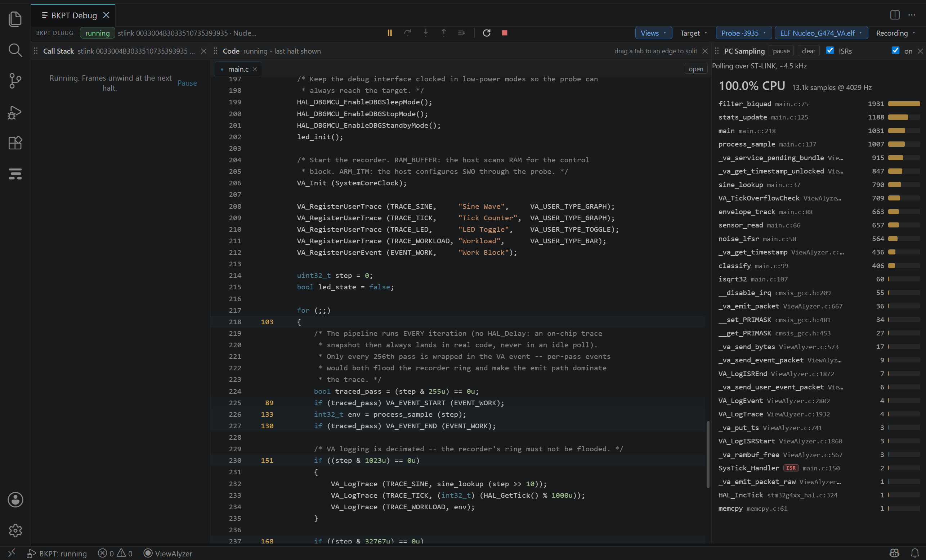The image size is (926, 560).
Task: Toggle the ISRs checkbox
Action: click(x=830, y=50)
